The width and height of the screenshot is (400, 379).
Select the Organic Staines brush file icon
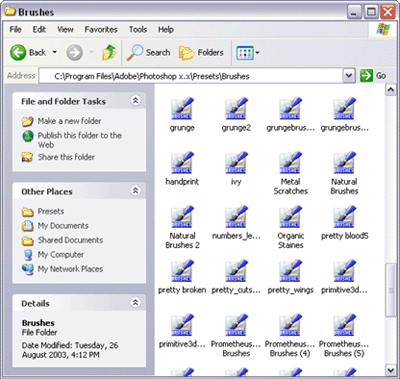tap(290, 217)
